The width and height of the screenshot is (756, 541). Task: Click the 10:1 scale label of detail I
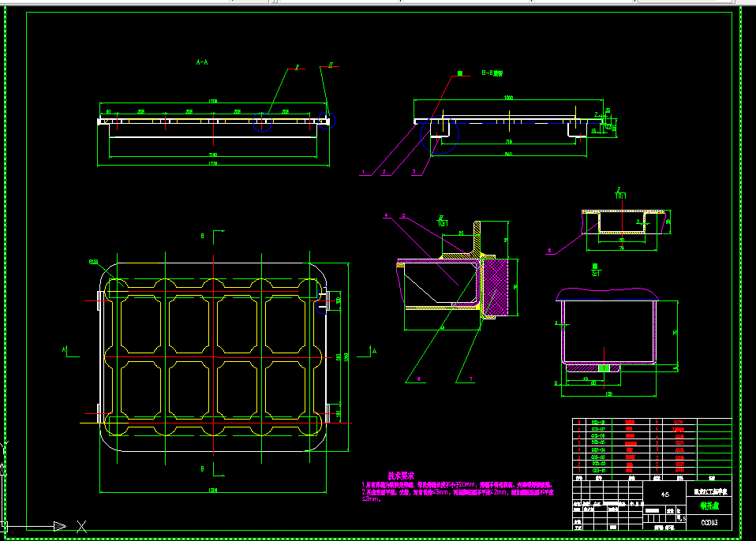[620, 196]
